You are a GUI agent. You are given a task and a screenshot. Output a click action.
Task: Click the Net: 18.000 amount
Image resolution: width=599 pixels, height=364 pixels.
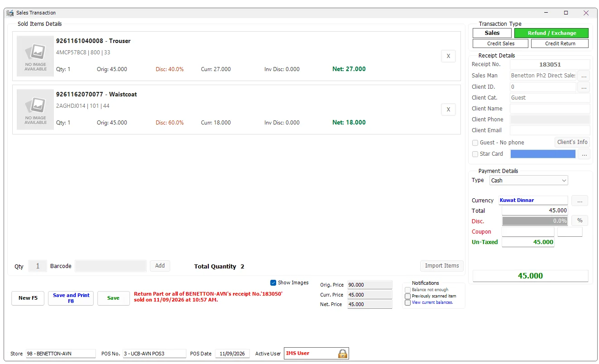coord(349,123)
